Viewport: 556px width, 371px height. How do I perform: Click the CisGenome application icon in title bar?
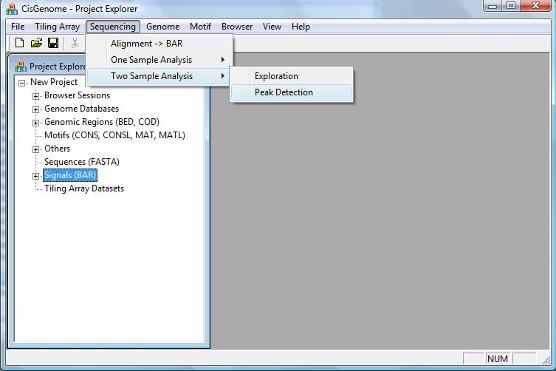12,9
